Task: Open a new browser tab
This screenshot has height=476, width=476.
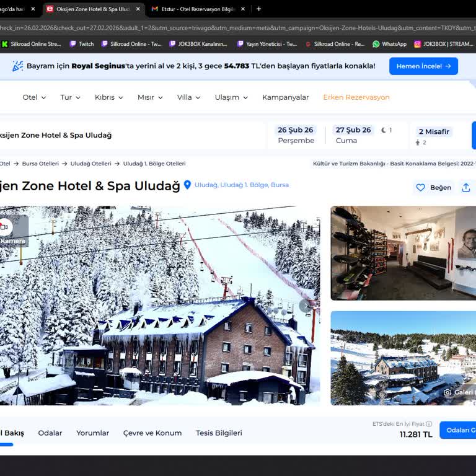Action: pos(258,9)
